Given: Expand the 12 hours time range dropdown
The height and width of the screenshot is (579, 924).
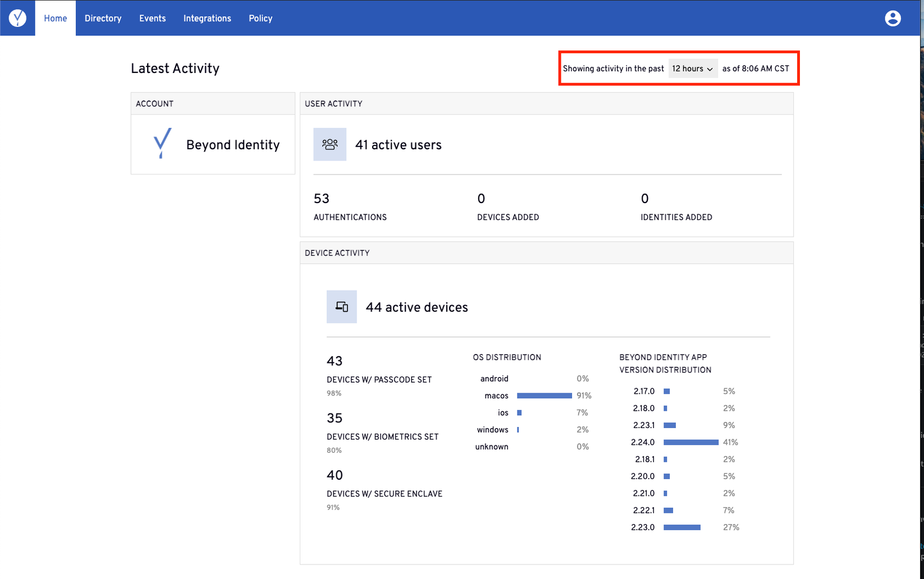Looking at the screenshot, I should (x=693, y=68).
